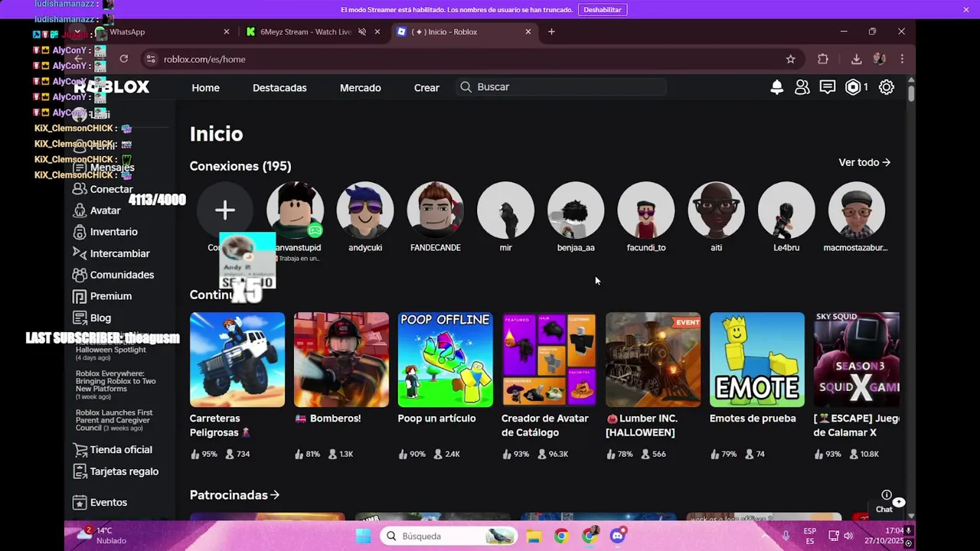Open Eventos sidebar item
Viewport: 980px width, 551px height.
click(100, 503)
